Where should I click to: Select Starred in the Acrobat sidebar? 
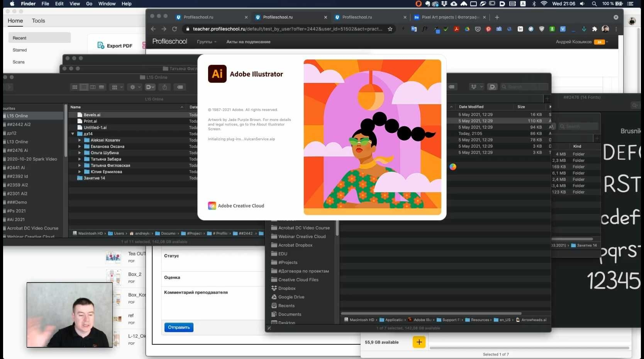pos(20,50)
